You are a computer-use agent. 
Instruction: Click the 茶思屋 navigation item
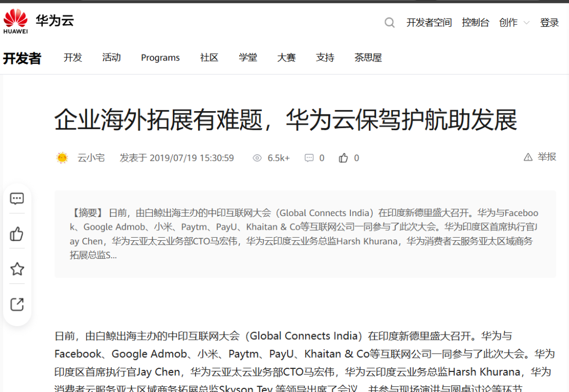[x=368, y=58]
